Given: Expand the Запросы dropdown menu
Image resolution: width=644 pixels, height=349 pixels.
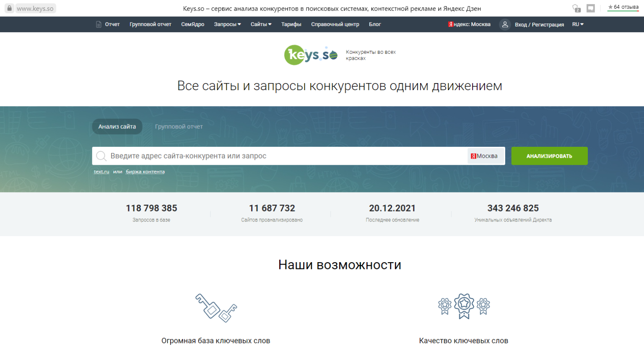Looking at the screenshot, I should 227,24.
